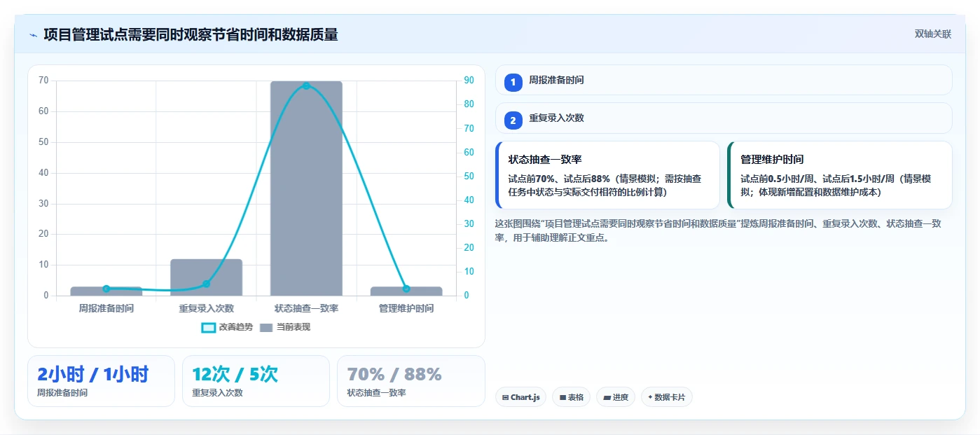Click the 重复录入次数 bar in chart
This screenshot has width=980, height=435.
[x=206, y=277]
